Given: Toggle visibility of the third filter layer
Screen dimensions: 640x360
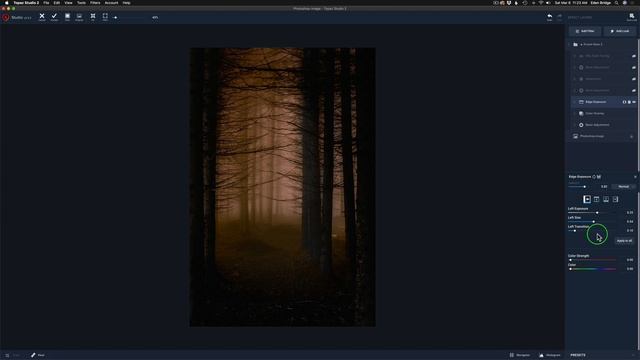Looking at the screenshot, I should pos(634,79).
